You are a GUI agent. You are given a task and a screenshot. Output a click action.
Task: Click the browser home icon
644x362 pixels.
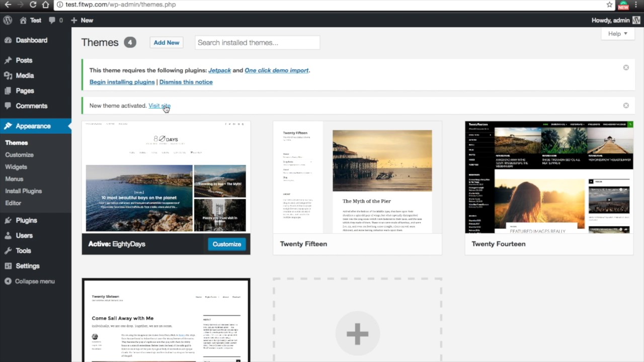pos(46,5)
